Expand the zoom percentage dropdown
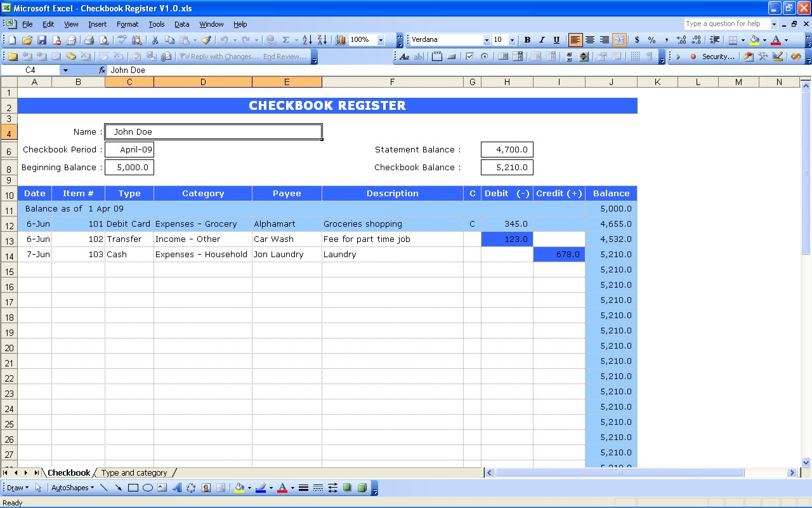Image resolution: width=812 pixels, height=508 pixels. (381, 40)
